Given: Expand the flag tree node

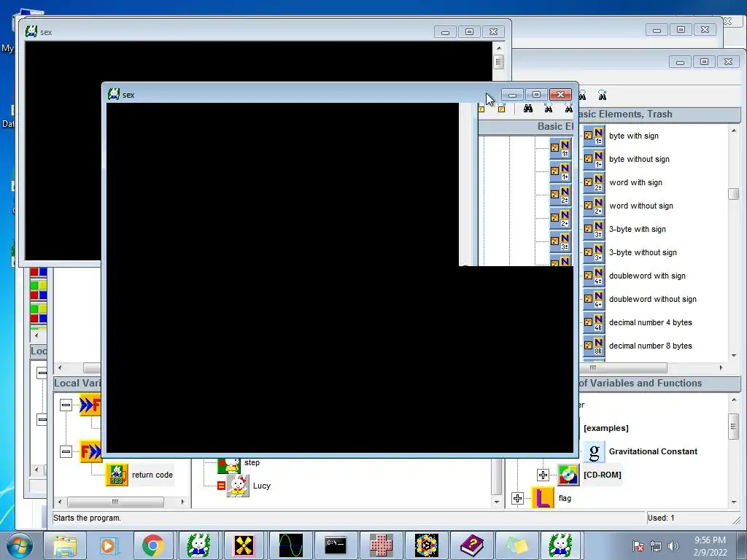Looking at the screenshot, I should pyautogui.click(x=517, y=498).
